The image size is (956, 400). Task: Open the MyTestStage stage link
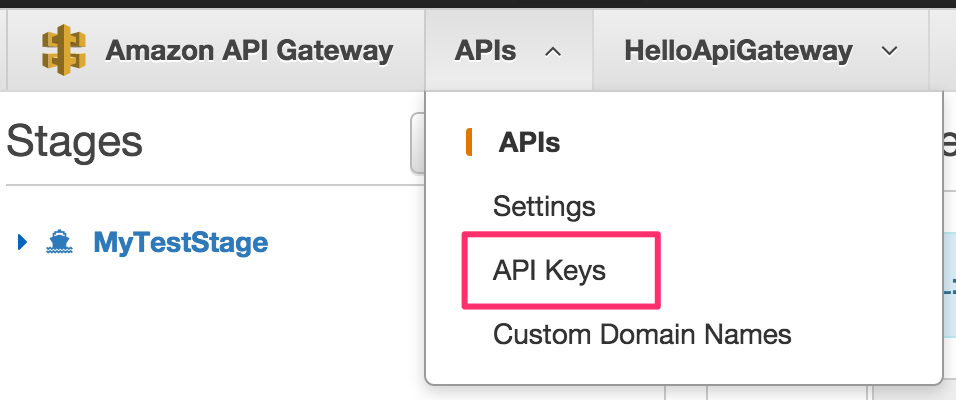[180, 242]
